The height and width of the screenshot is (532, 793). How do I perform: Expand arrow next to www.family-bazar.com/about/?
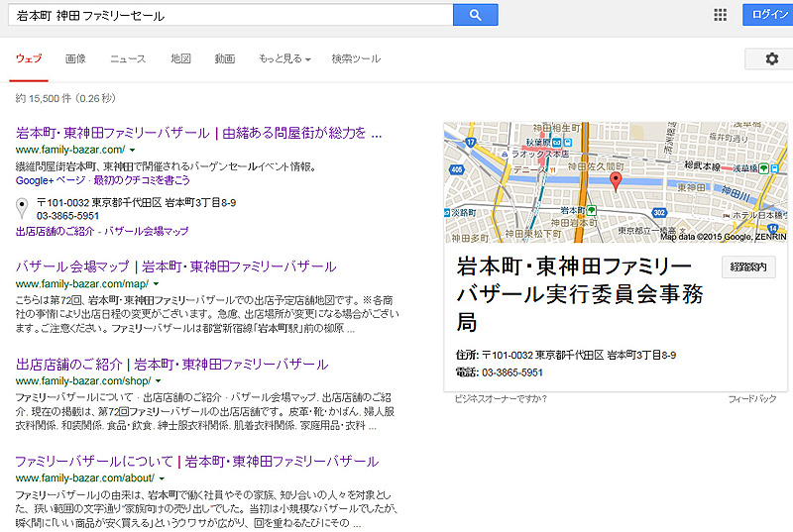pos(162,479)
